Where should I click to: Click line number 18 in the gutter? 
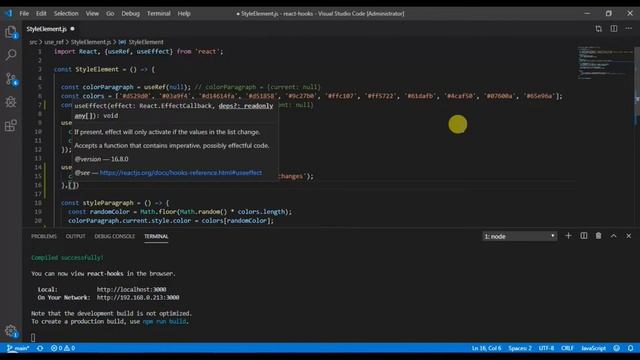[x=38, y=203]
